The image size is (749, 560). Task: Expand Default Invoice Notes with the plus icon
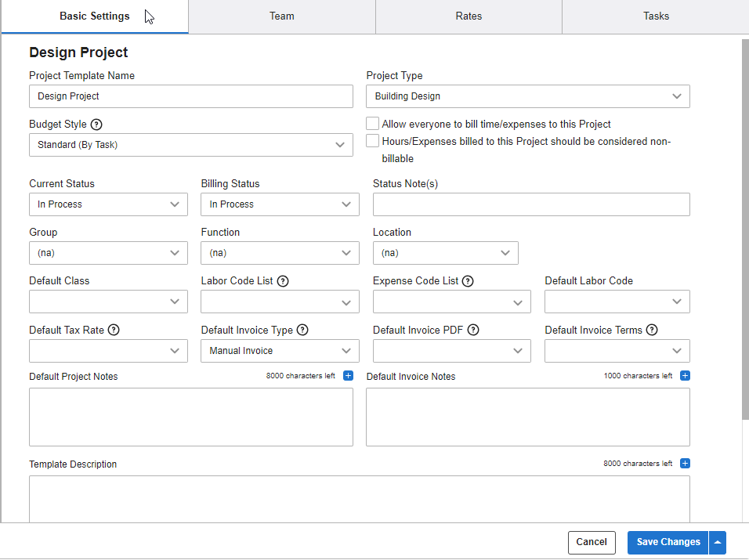[x=685, y=375]
